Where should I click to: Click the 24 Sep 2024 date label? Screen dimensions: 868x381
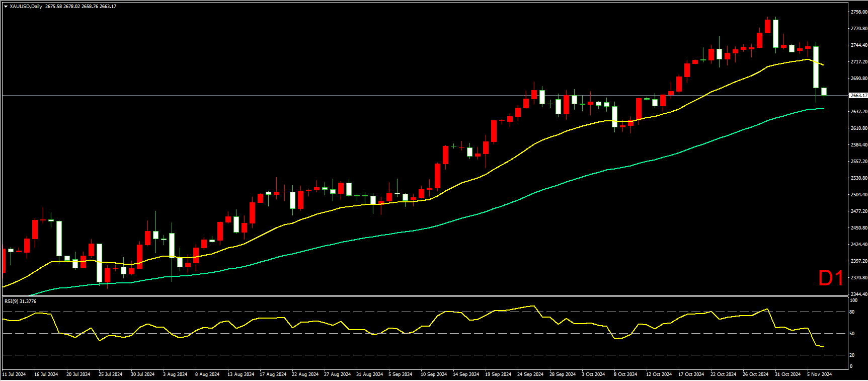(531, 374)
